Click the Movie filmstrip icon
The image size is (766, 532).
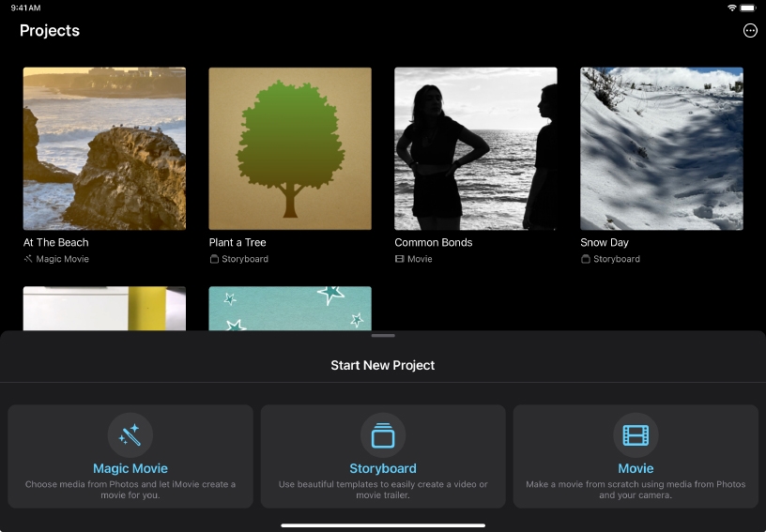click(x=636, y=435)
